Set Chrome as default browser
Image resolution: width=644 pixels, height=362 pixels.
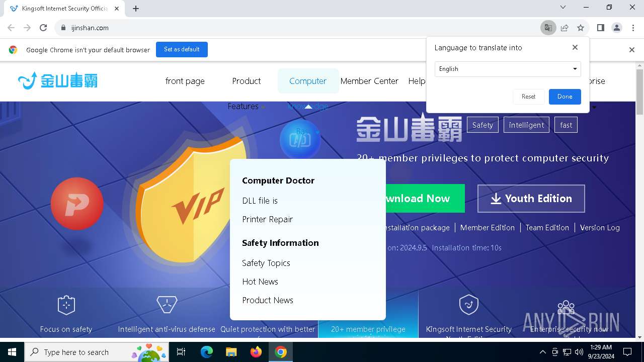point(182,49)
